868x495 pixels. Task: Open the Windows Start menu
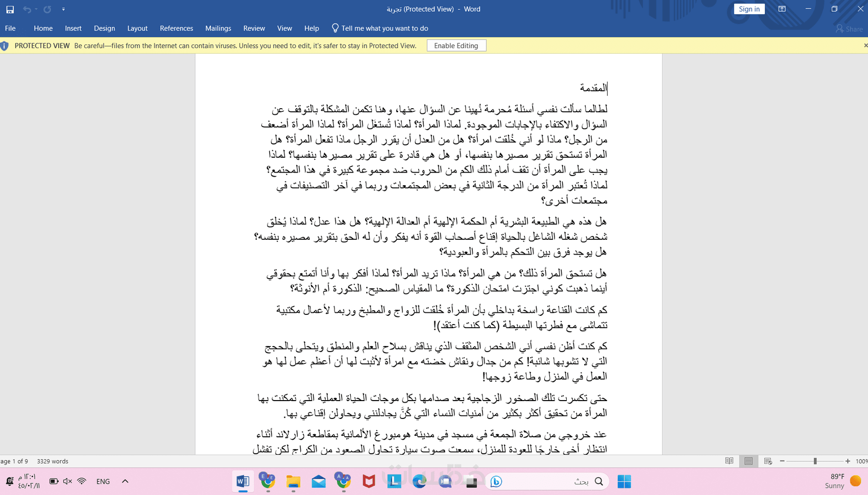tap(624, 481)
